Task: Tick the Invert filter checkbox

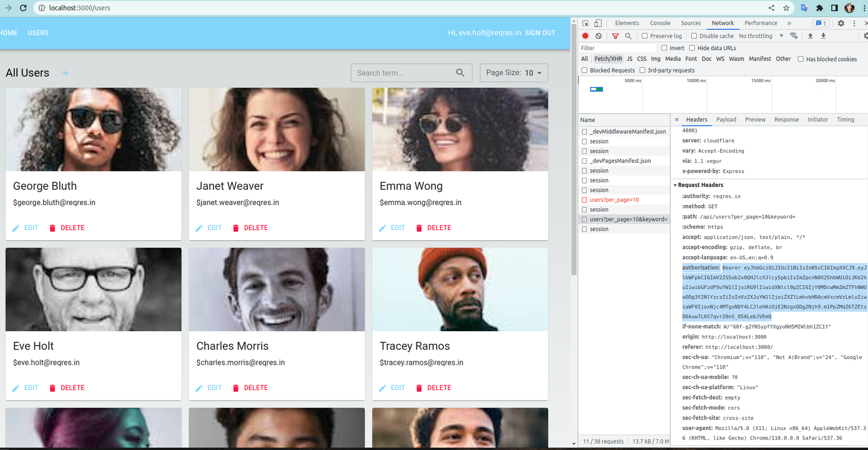Action: 664,48
